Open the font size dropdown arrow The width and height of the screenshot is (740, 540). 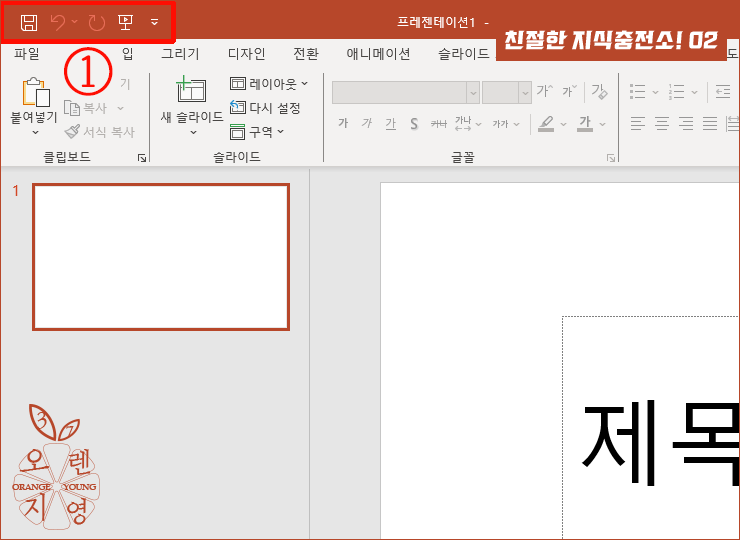[525, 93]
